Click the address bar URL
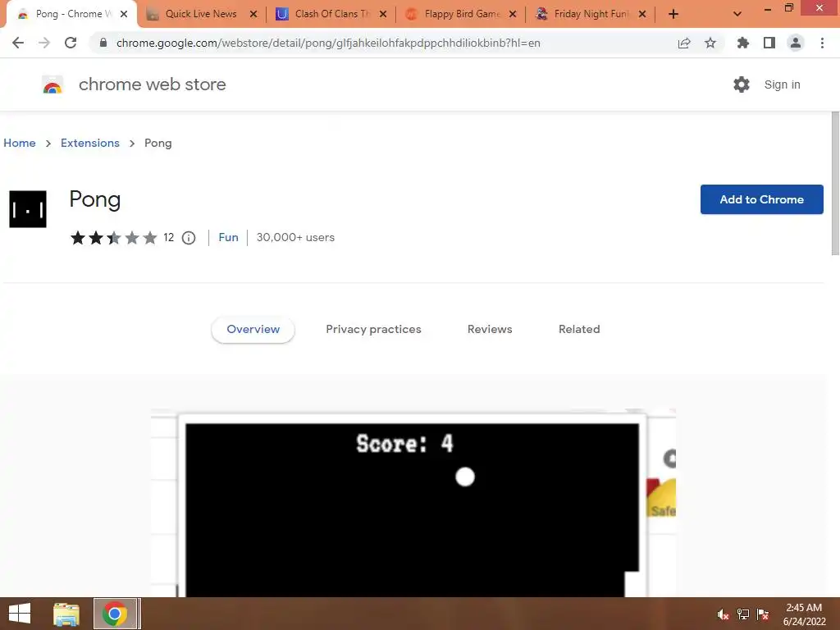The image size is (840, 630). (328, 43)
